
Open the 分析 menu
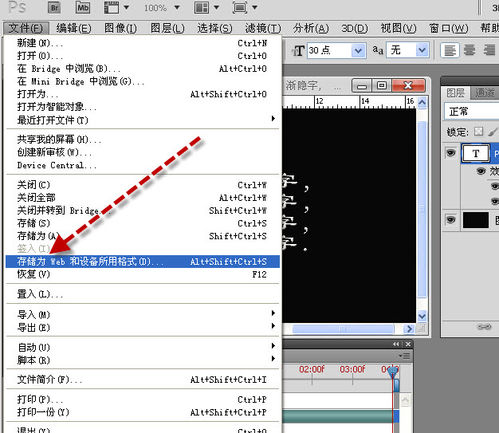coord(311,28)
